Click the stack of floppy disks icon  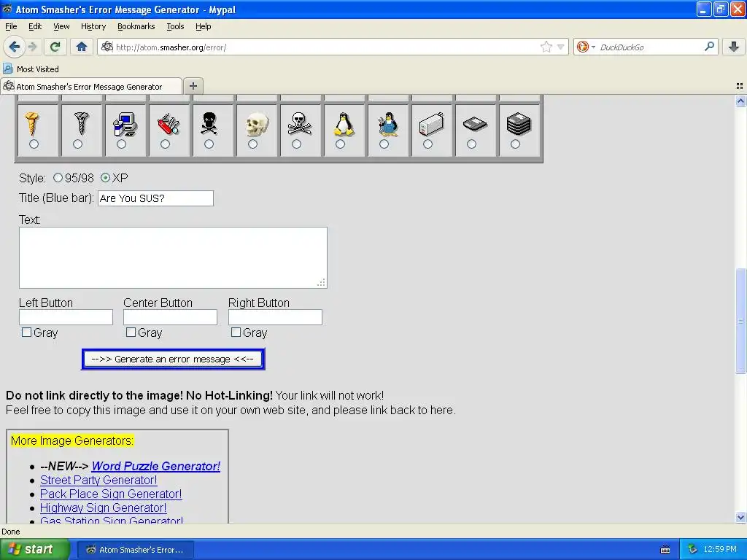click(519, 124)
